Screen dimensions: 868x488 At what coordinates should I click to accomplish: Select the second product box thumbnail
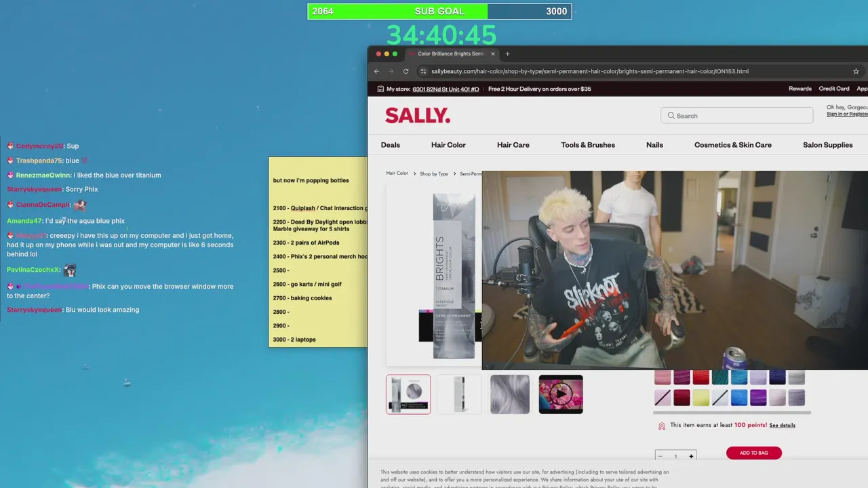[x=459, y=394]
